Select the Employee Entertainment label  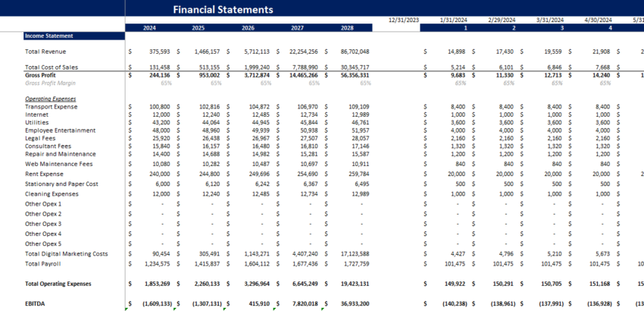[60, 130]
